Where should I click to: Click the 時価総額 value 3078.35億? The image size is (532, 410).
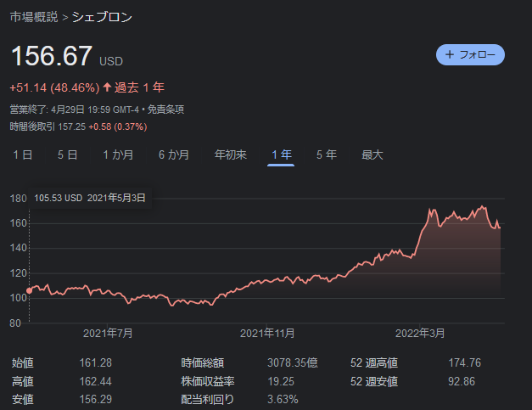pos(293,362)
